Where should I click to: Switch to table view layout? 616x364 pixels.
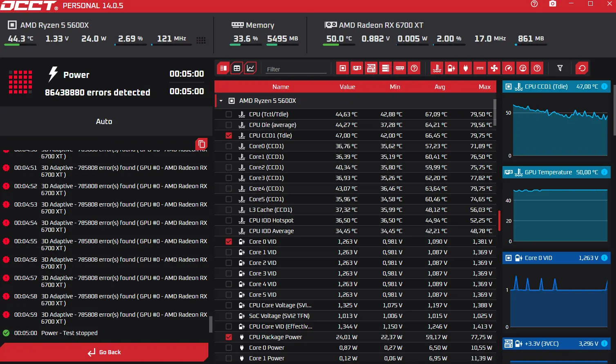237,68
